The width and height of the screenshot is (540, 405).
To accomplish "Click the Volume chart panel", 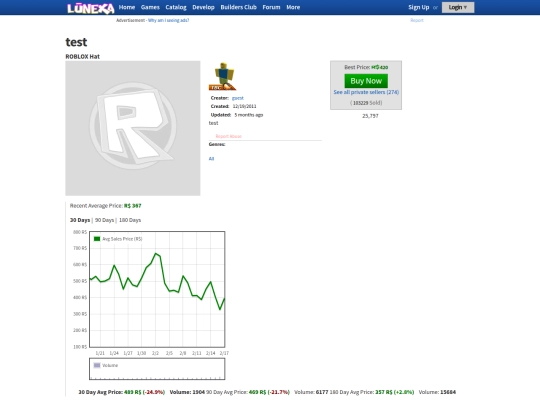I will pos(157,369).
